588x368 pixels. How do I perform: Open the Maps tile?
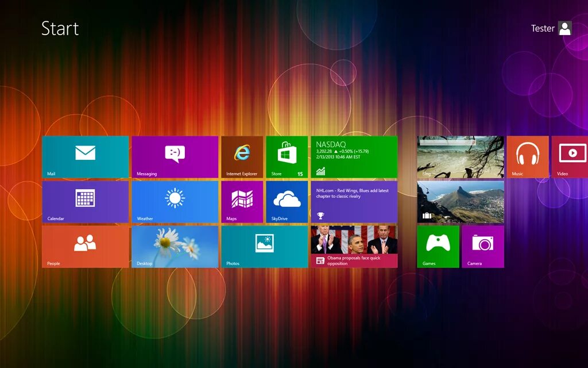pyautogui.click(x=242, y=202)
